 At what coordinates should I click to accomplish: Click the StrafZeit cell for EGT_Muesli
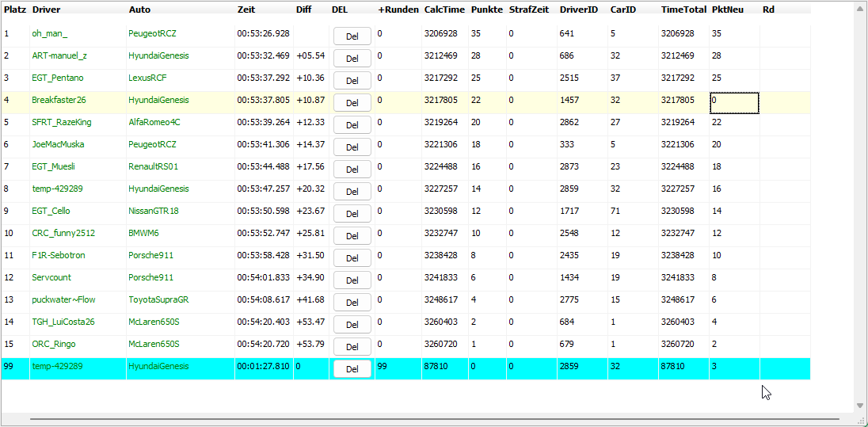click(531, 166)
